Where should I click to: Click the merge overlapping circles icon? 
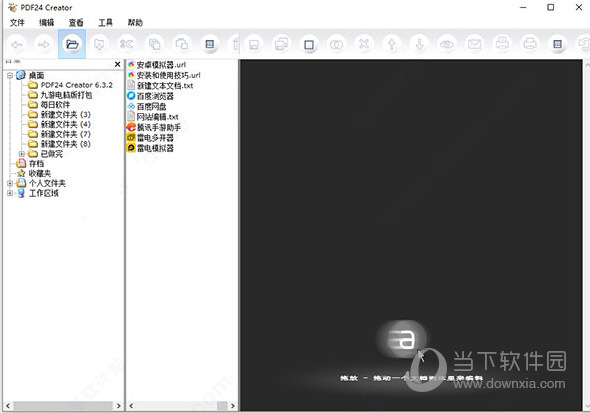click(336, 44)
